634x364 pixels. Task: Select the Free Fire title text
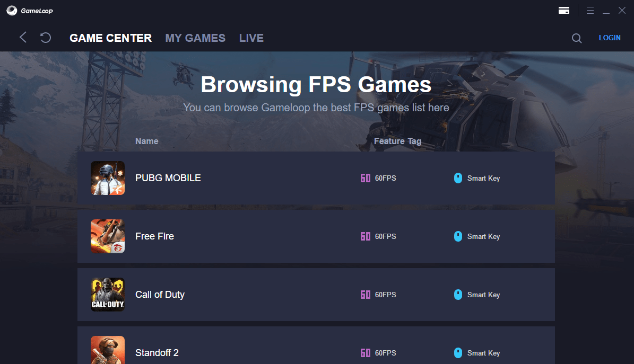[x=154, y=236]
